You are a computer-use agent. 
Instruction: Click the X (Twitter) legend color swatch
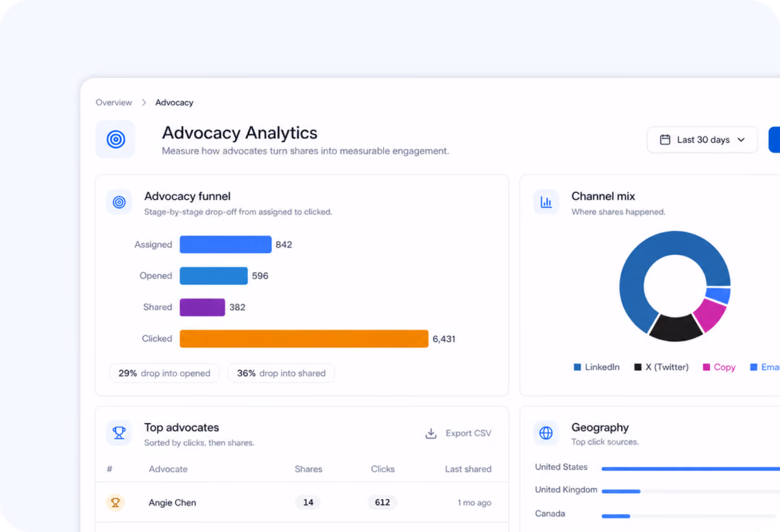click(x=638, y=367)
